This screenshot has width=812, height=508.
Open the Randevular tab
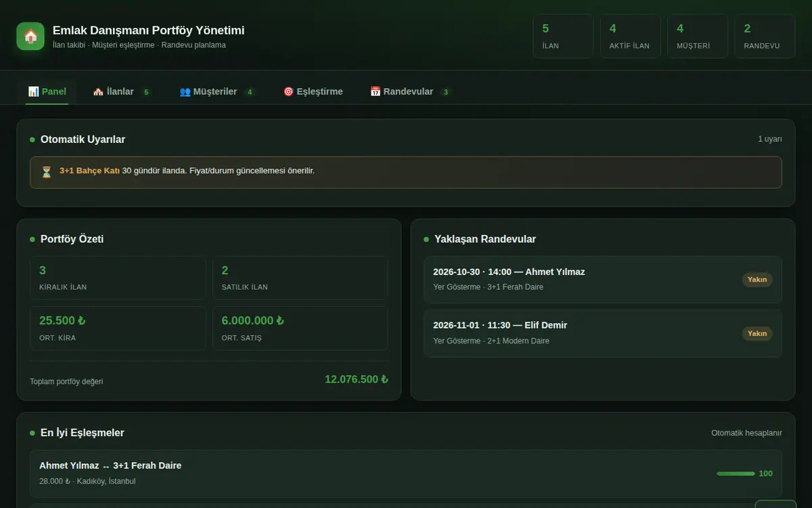click(x=411, y=91)
